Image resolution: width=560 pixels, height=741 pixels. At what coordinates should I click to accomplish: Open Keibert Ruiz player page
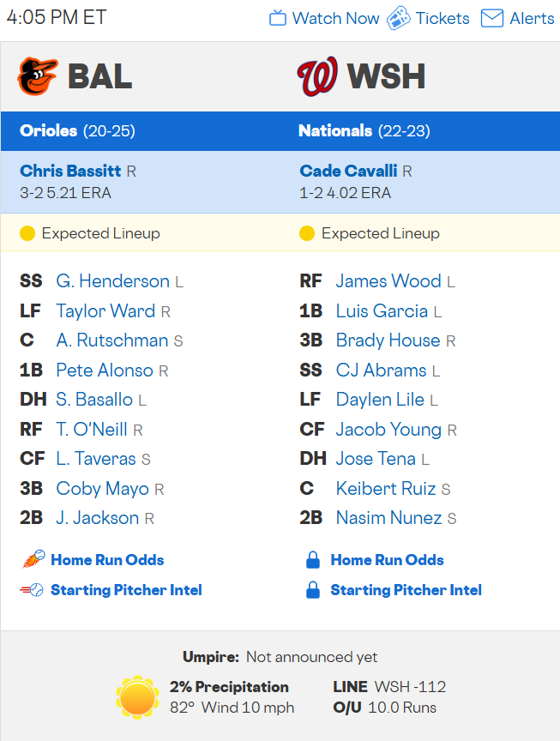(x=386, y=488)
